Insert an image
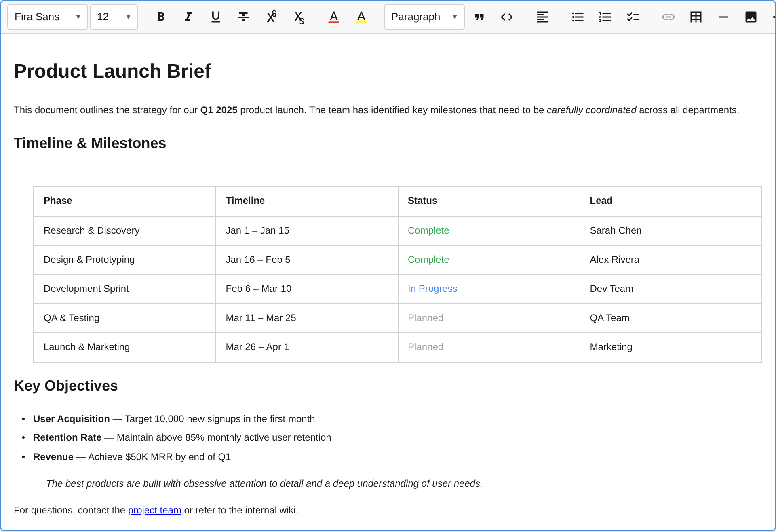 [751, 17]
